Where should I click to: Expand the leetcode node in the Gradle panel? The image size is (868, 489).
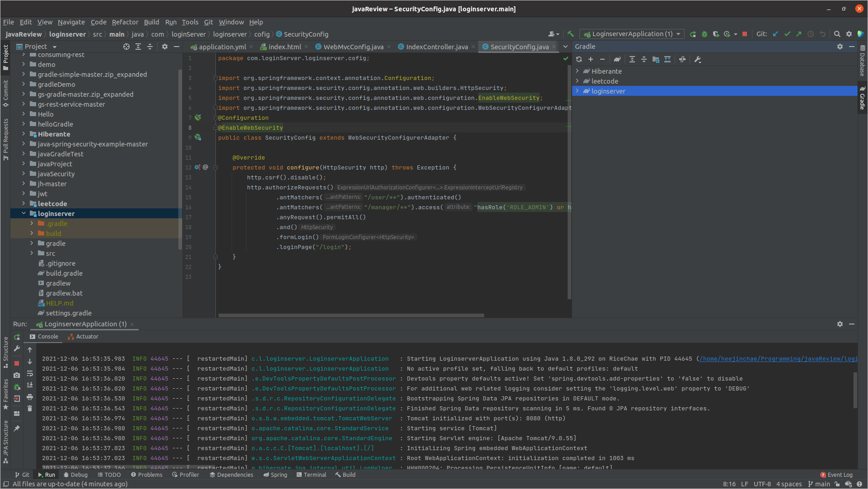click(x=577, y=81)
